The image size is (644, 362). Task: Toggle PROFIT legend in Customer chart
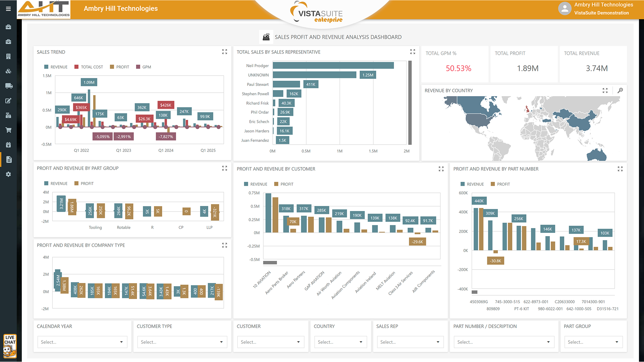pos(284,184)
